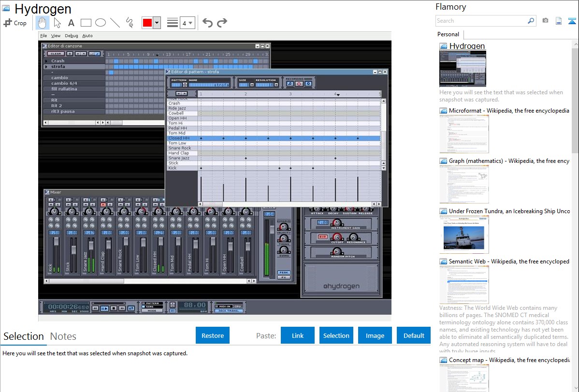Paste as Link button
This screenshot has height=392, width=579.
click(x=298, y=335)
